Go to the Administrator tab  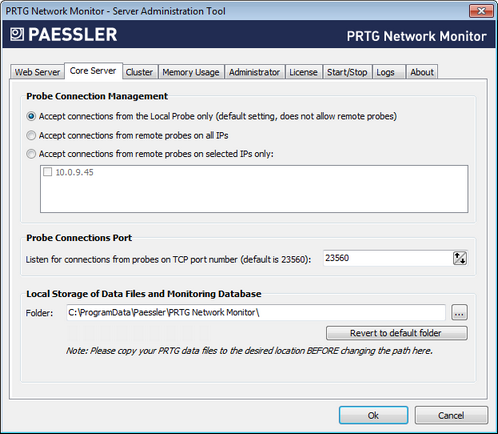click(254, 72)
